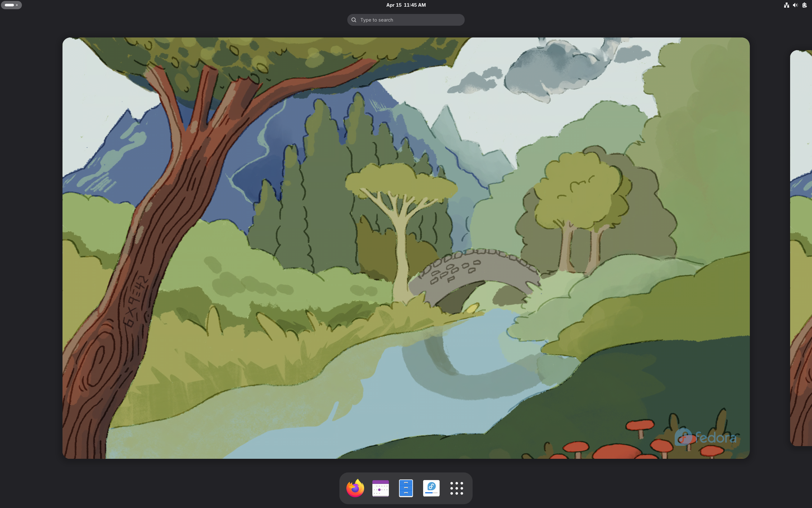812x508 pixels.
Task: Open the GNOME Calendar app icon
Action: [381, 488]
